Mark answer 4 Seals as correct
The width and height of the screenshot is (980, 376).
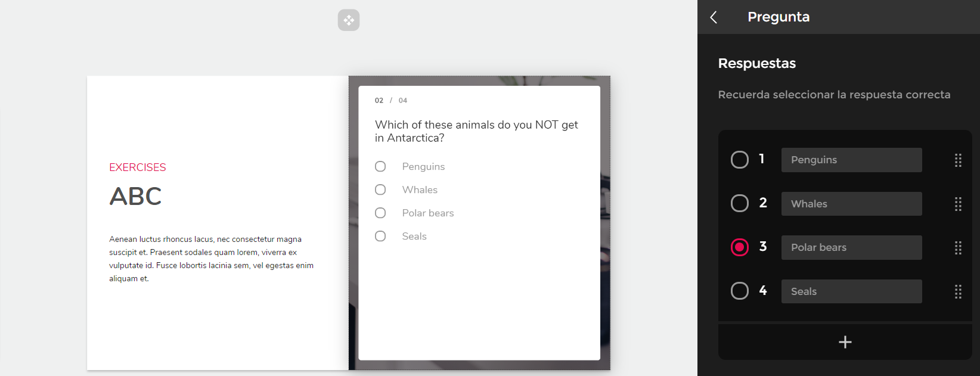pyautogui.click(x=740, y=291)
